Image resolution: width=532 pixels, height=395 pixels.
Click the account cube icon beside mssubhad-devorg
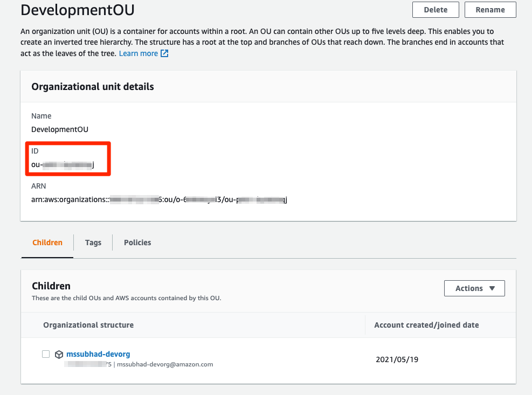[x=59, y=354]
